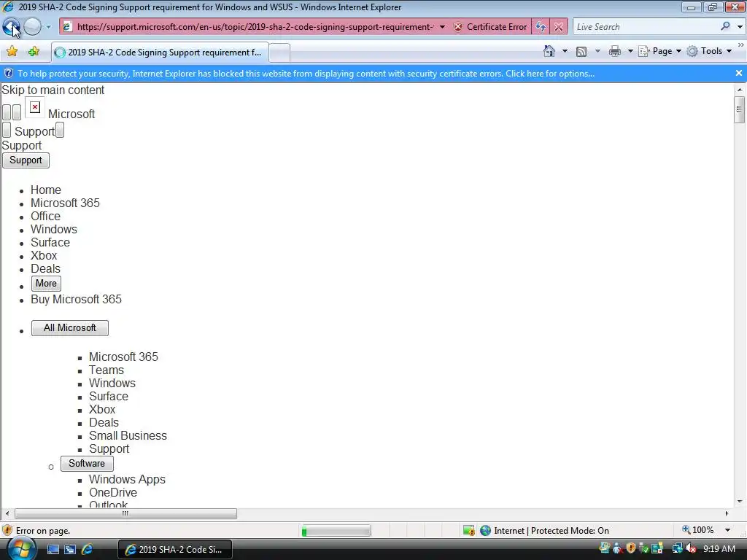Expand the Print options dropdown arrow

[630, 51]
